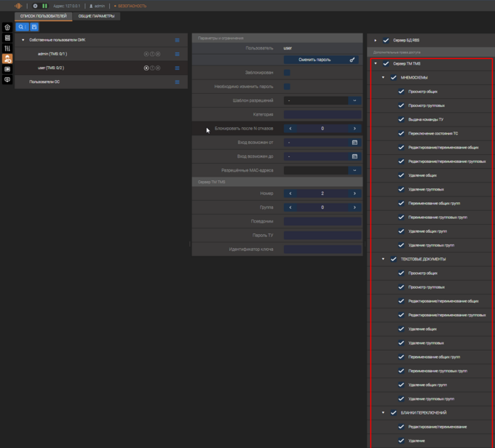Image resolution: width=495 pixels, height=448 pixels.
Task: Click the green pause icon in top bar
Action: pyautogui.click(x=44, y=6)
